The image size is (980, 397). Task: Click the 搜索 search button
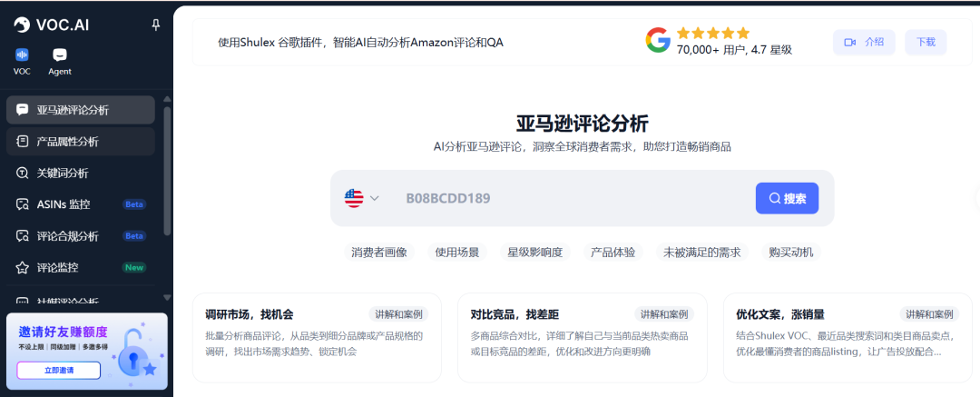(787, 198)
